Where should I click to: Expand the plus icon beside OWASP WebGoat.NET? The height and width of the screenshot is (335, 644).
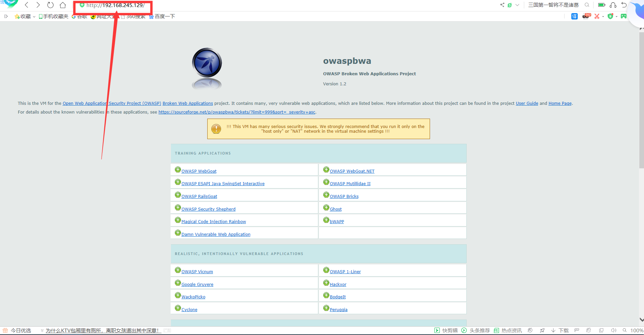(326, 170)
